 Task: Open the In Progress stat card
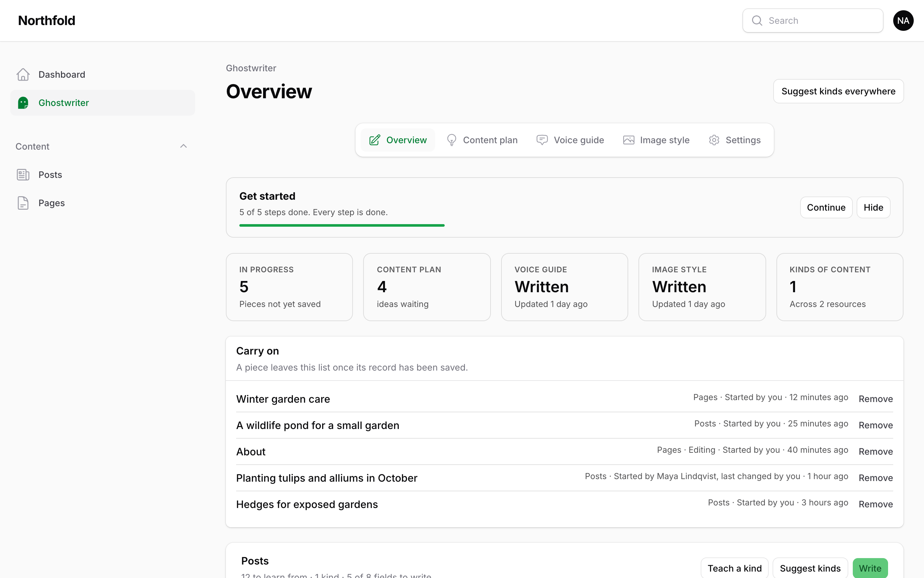tap(289, 287)
